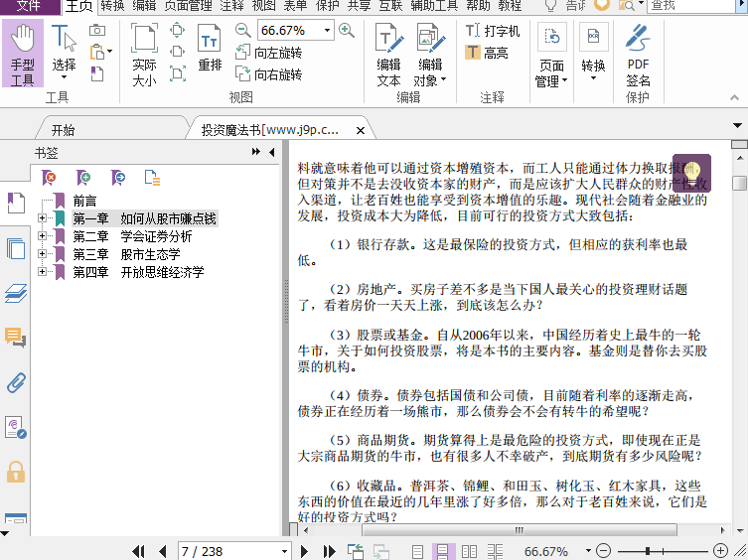The image size is (748, 560).
Task: Open the digital signatures sidebar icon
Action: click(x=16, y=427)
